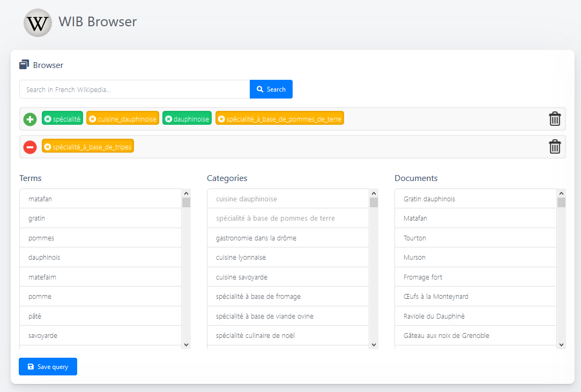The width and height of the screenshot is (581, 392).
Task: Focus the Search in French Wikipedia field
Action: pos(134,89)
